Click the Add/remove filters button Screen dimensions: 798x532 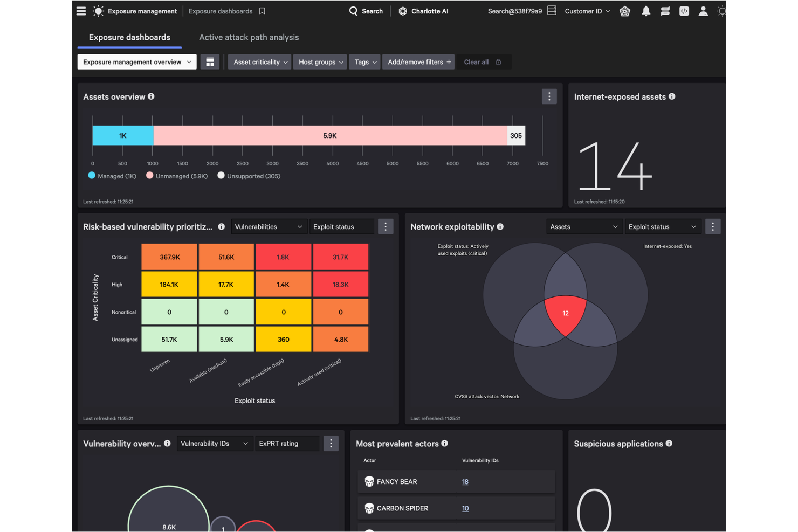418,61
